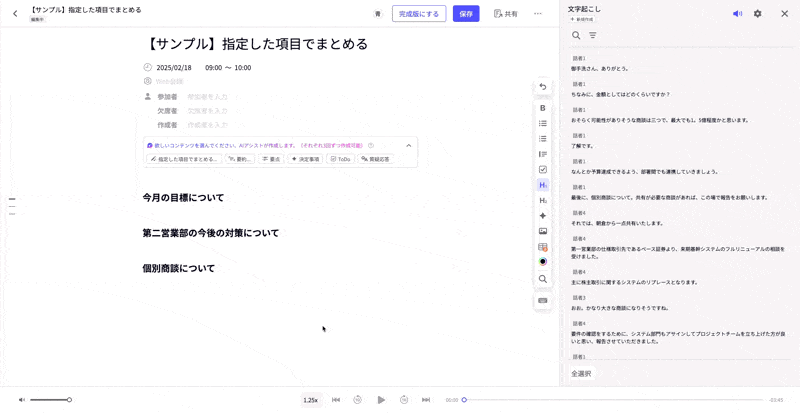Image resolution: width=800 pixels, height=413 pixels.
Task: Click the undo icon in the editor toolbar
Action: pyautogui.click(x=543, y=87)
